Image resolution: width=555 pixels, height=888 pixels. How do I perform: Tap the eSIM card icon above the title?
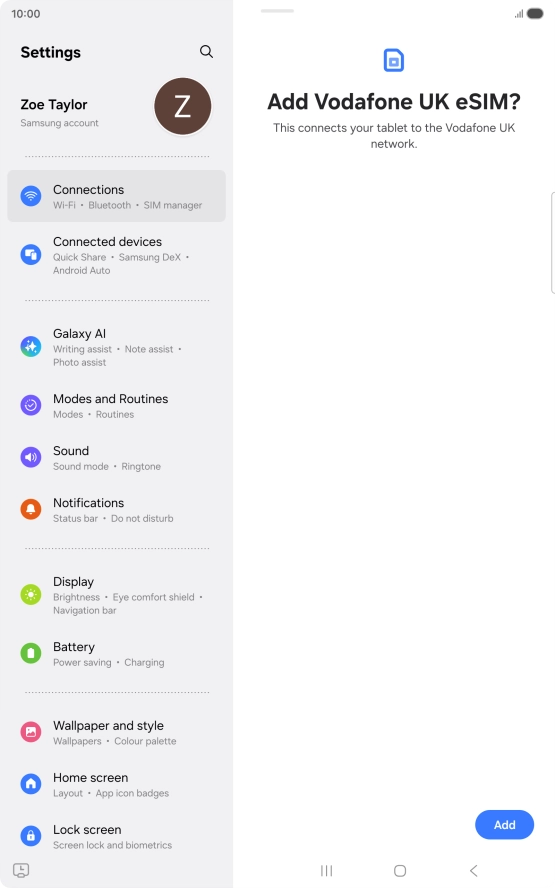(x=394, y=60)
